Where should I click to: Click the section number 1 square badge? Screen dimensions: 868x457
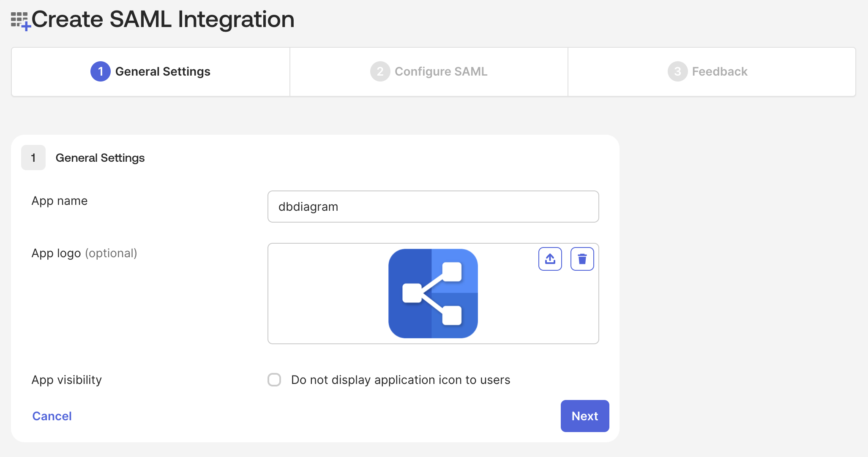pyautogui.click(x=33, y=158)
